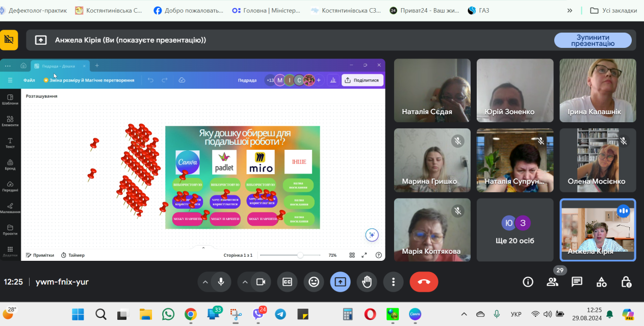Expand audio settings arrow beside microphone

[205, 282]
